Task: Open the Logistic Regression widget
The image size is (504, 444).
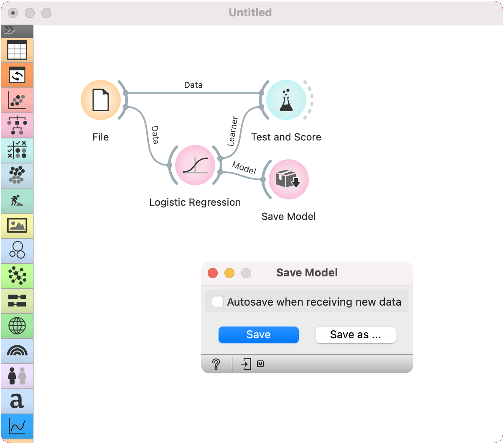Action: point(195,165)
